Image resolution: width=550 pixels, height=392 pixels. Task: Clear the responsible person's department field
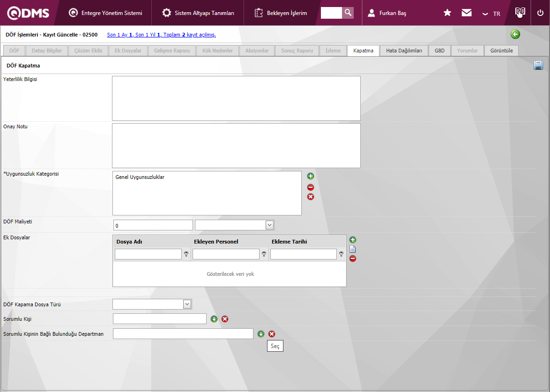272,334
